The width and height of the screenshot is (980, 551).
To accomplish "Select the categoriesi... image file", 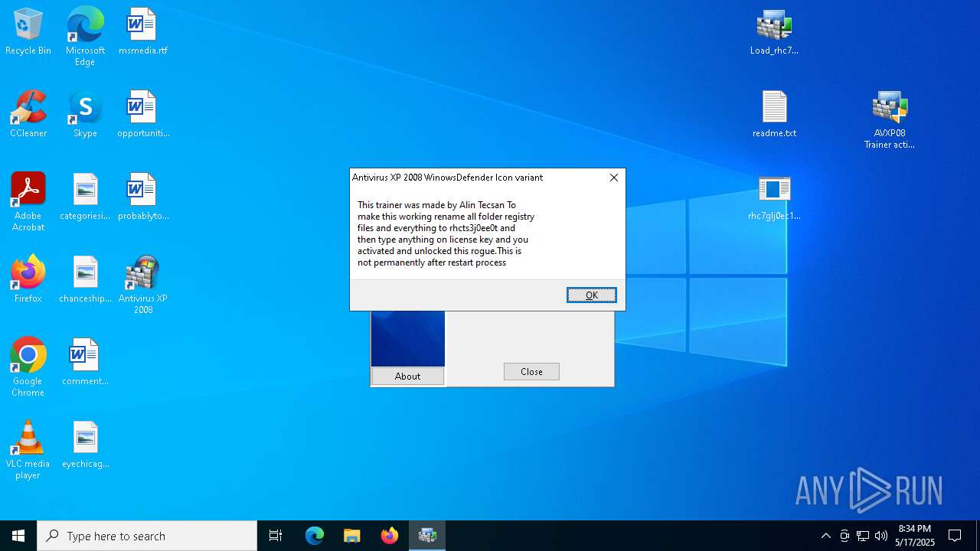I will (x=85, y=197).
